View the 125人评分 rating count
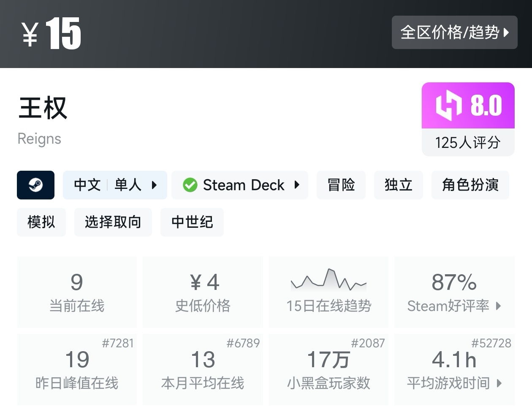 [468, 143]
